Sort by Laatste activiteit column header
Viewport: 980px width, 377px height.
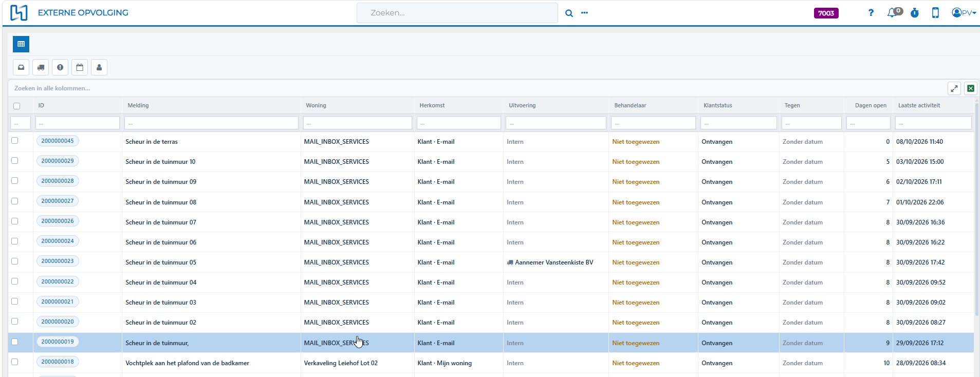[919, 105]
